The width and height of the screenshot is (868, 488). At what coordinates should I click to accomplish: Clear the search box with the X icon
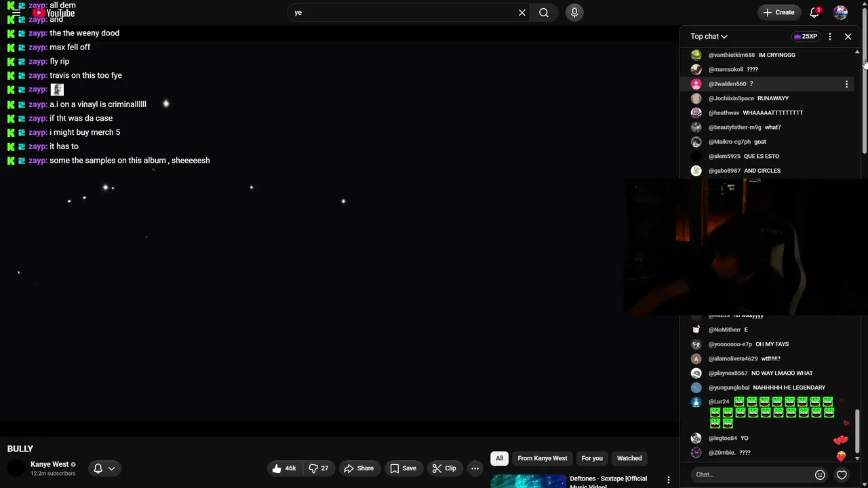pos(522,12)
